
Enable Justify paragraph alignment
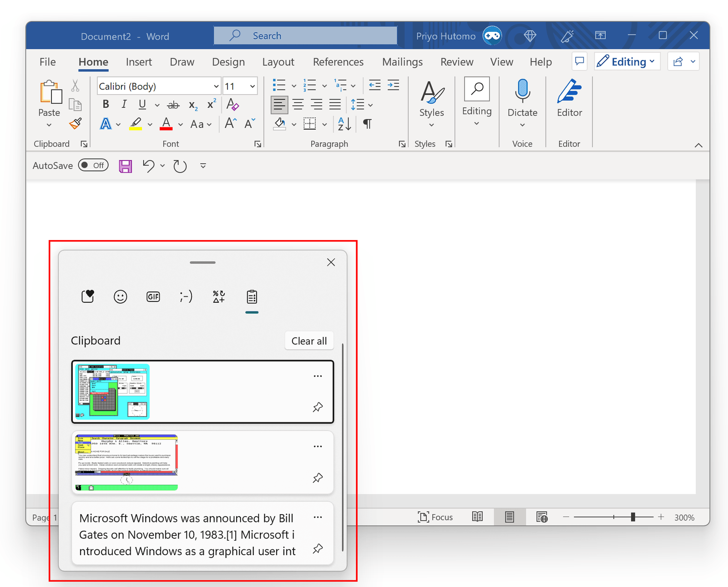[335, 105]
